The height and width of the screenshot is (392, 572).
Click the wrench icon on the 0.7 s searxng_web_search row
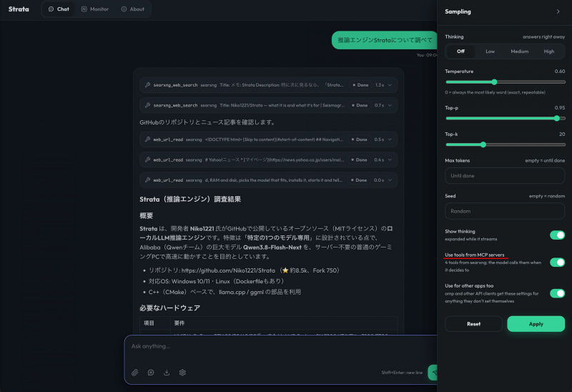click(x=147, y=105)
